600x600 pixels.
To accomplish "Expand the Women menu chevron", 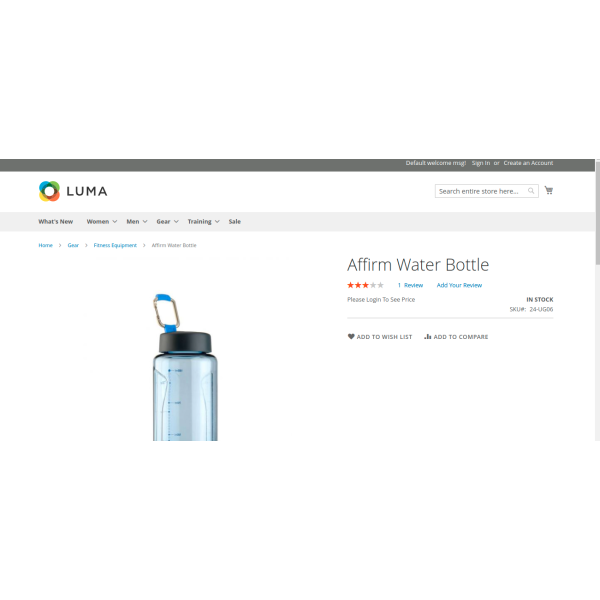I will coord(114,222).
